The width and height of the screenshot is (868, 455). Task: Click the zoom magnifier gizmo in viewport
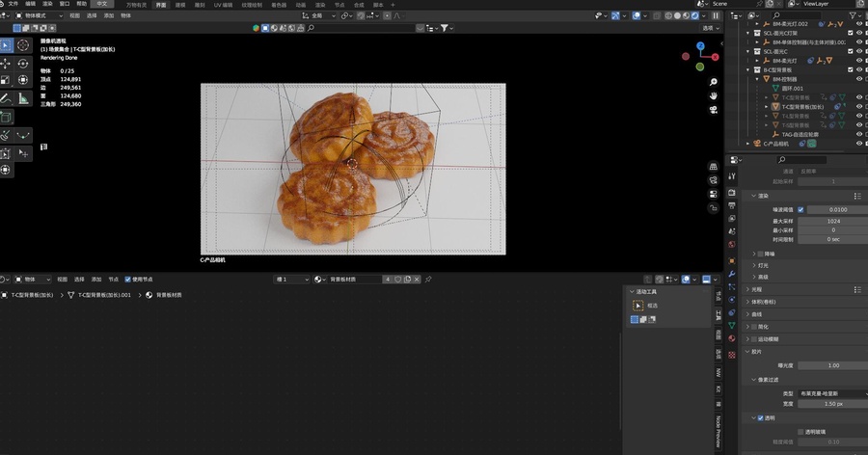tap(714, 82)
